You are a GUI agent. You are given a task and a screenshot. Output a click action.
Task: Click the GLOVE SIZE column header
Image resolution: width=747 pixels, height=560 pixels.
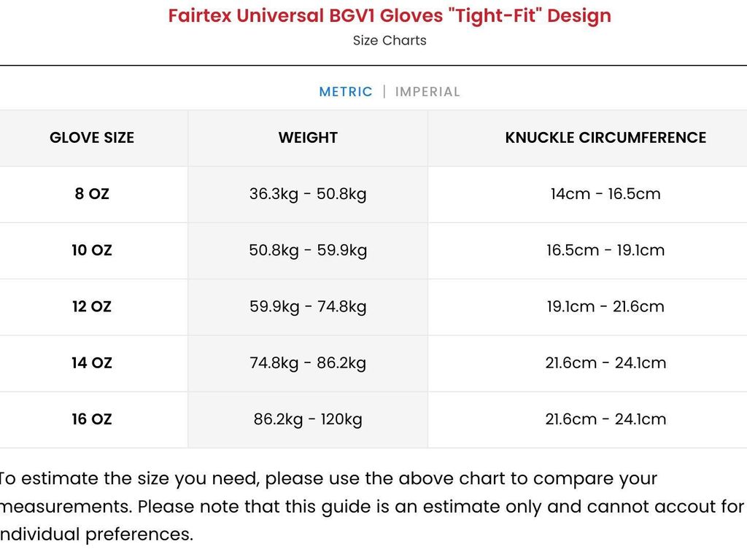[92, 138]
